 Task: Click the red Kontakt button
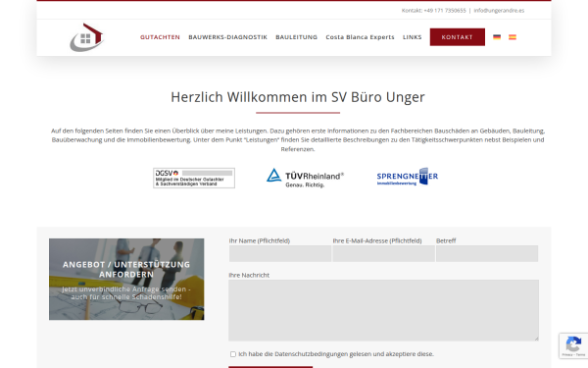pos(458,37)
